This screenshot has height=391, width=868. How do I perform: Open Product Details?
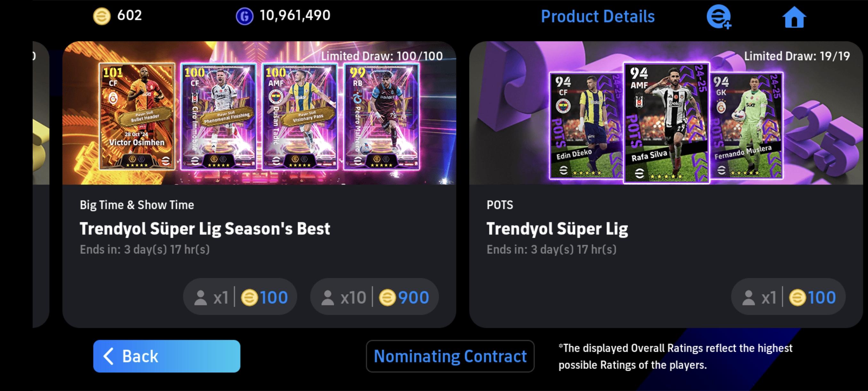click(598, 16)
